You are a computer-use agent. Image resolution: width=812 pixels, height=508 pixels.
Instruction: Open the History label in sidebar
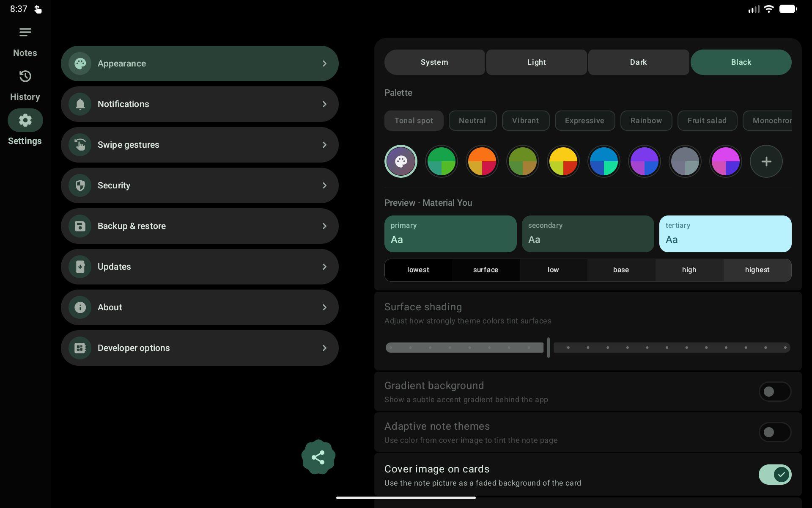(x=25, y=97)
